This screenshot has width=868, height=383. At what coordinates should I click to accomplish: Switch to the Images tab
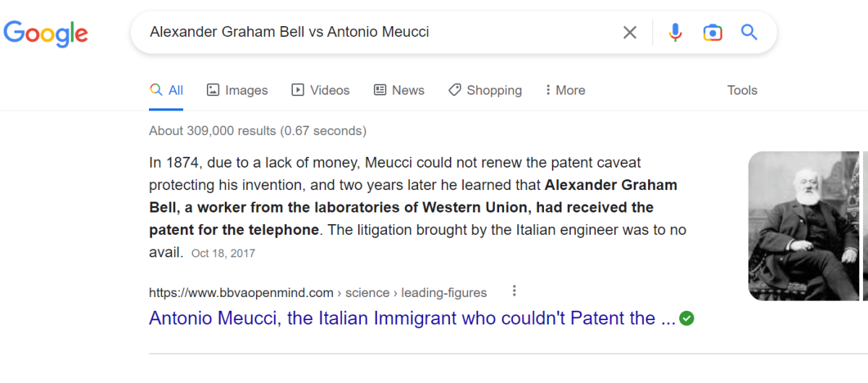pyautogui.click(x=237, y=90)
